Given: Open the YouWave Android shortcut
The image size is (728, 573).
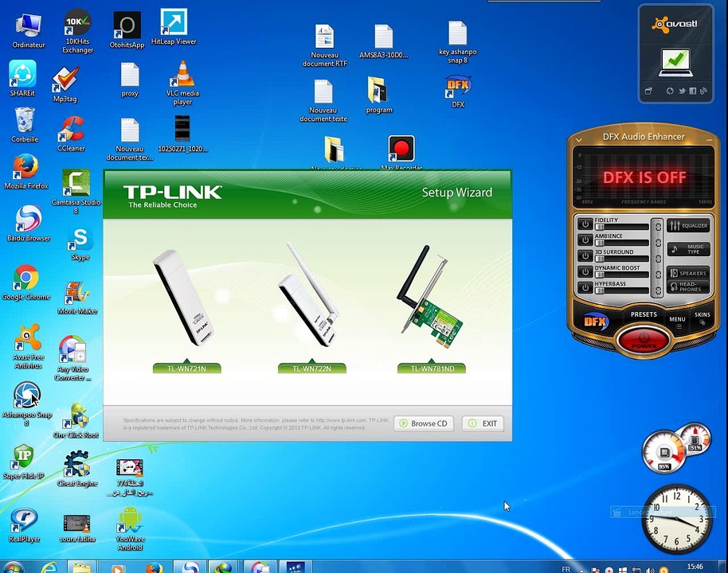Looking at the screenshot, I should (x=130, y=529).
